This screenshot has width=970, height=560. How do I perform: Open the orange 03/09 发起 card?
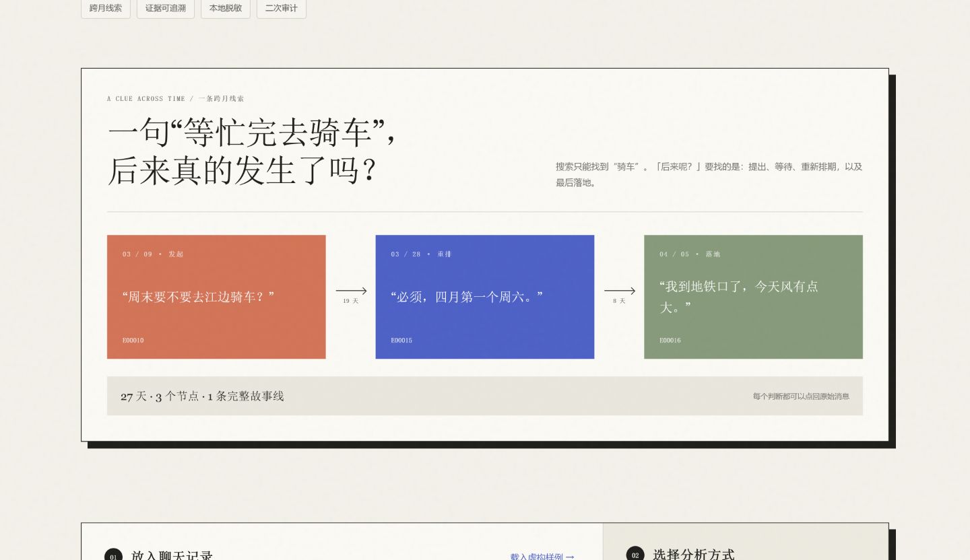pos(216,297)
